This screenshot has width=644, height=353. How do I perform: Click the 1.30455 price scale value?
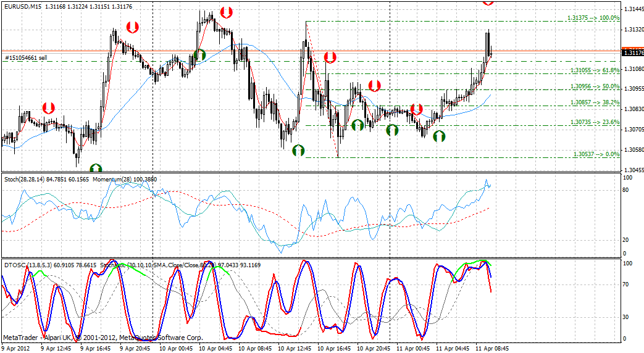[634, 170]
